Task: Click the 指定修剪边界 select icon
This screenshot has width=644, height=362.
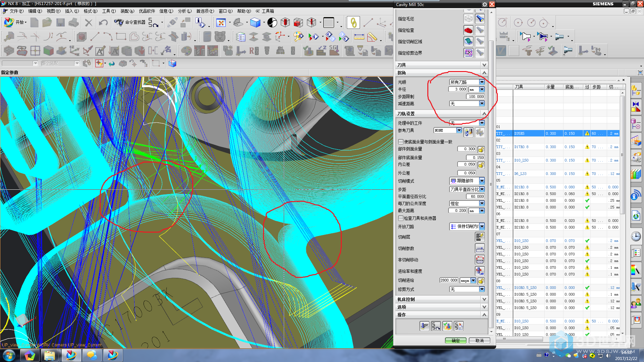Action: 469,53
